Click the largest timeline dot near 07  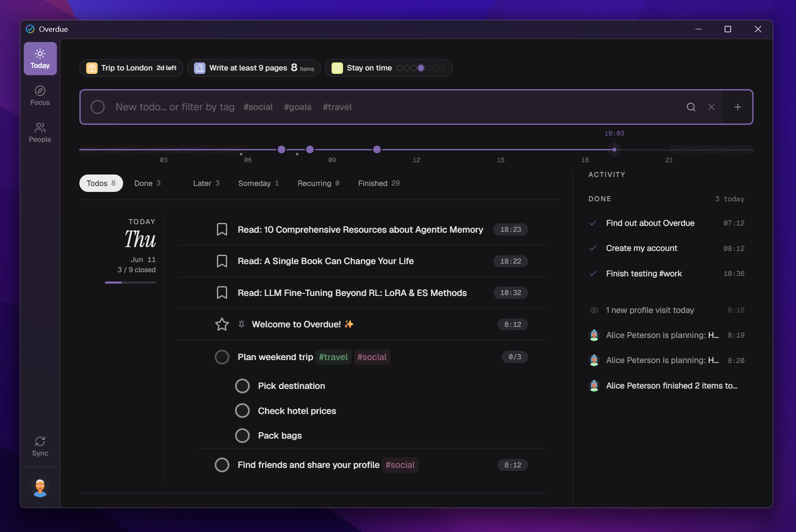[x=281, y=149]
